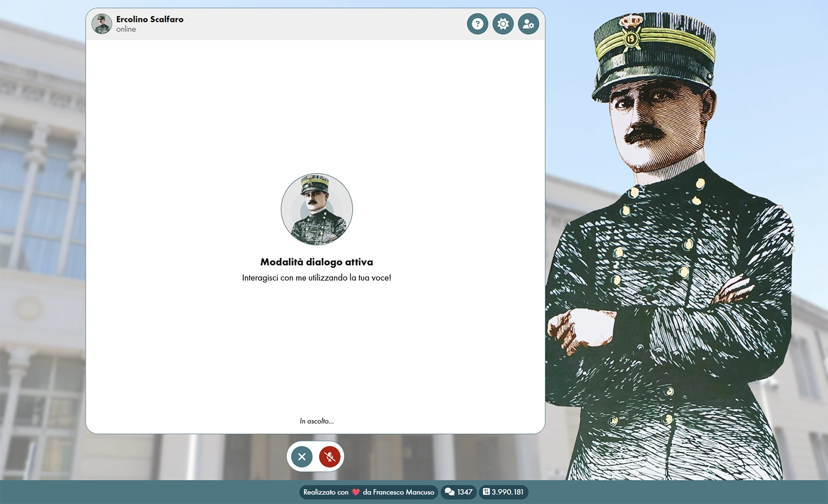This screenshot has height=504, width=828.
Task: Click the Ercolino Scalfaro name in header
Action: pyautogui.click(x=150, y=19)
